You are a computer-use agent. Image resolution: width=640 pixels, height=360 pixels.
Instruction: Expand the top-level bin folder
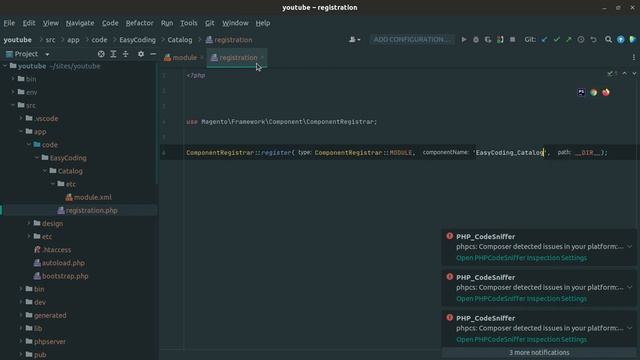click(x=13, y=79)
